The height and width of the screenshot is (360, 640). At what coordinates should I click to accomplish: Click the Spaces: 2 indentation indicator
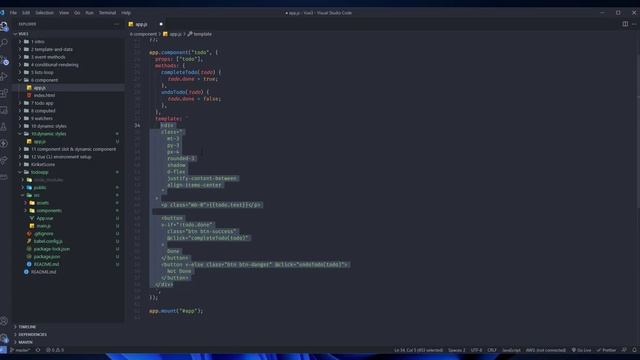[x=456, y=350]
